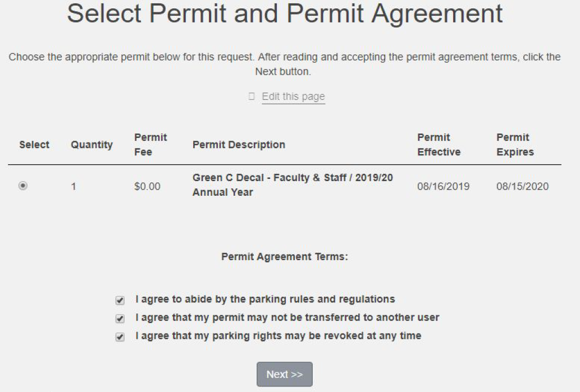Viewport: 580px width, 392px height.
Task: Click the Permit Fee column header
Action: tap(150, 145)
